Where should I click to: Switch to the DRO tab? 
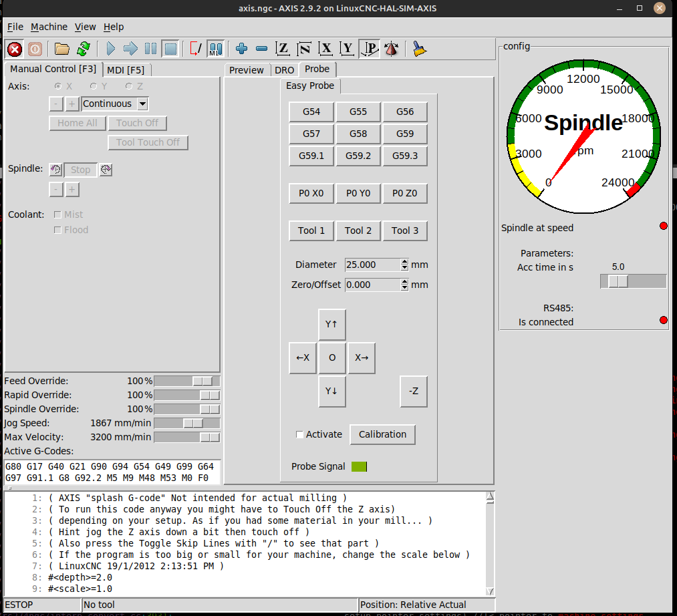click(x=285, y=70)
